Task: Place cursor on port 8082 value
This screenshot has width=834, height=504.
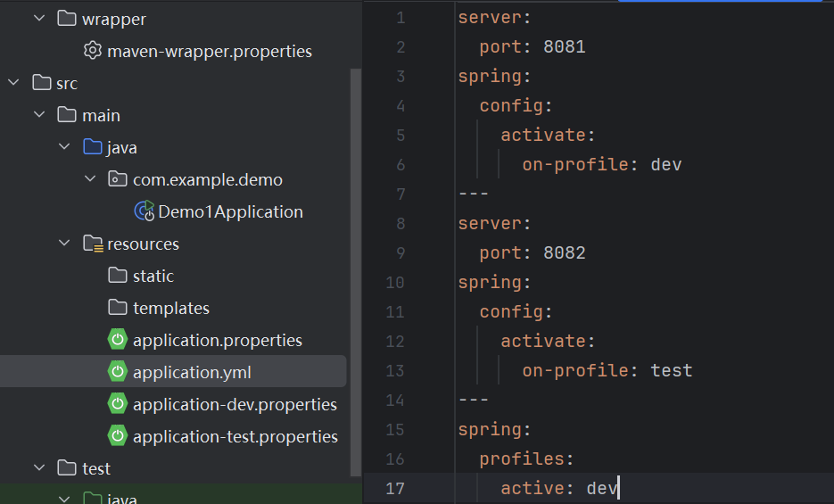Action: 564,252
